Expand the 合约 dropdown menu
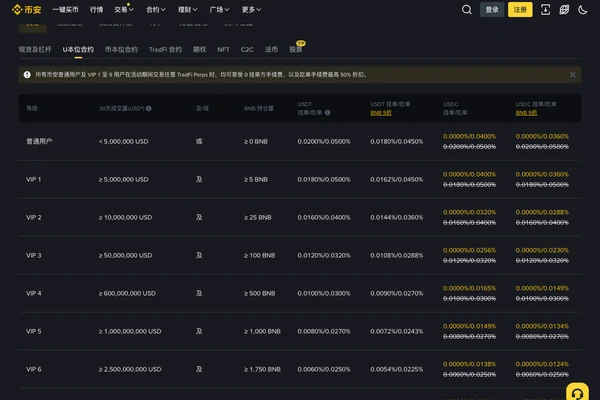600x400 pixels. (155, 10)
